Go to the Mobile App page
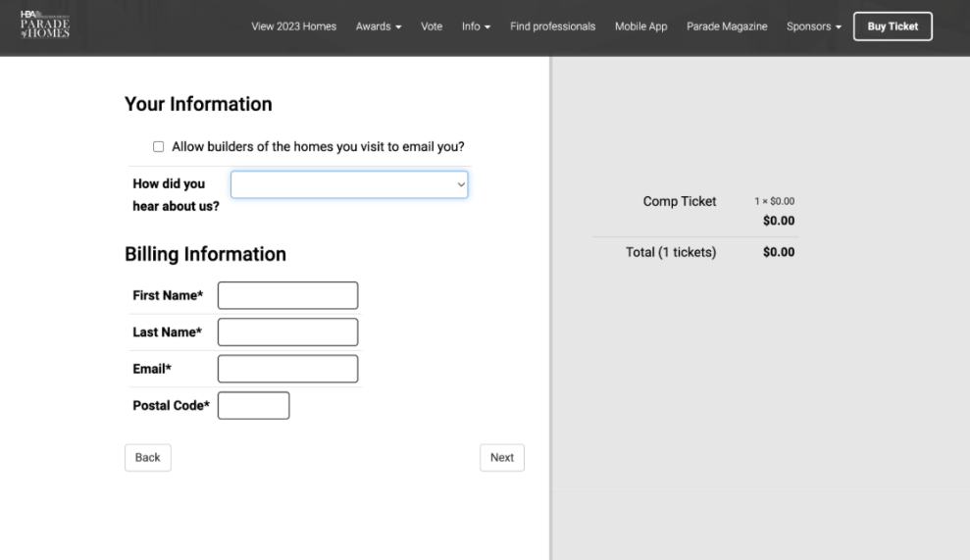This screenshot has width=970, height=560. tap(640, 26)
